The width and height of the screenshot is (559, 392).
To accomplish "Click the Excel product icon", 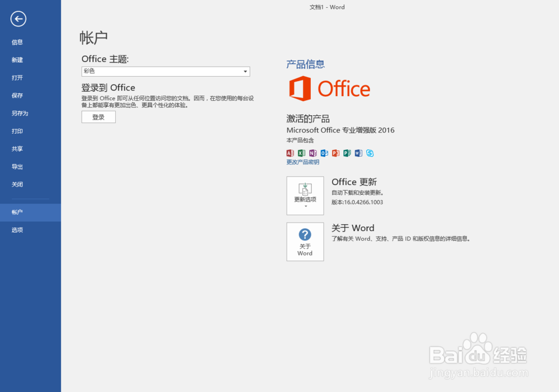I will 301,153.
